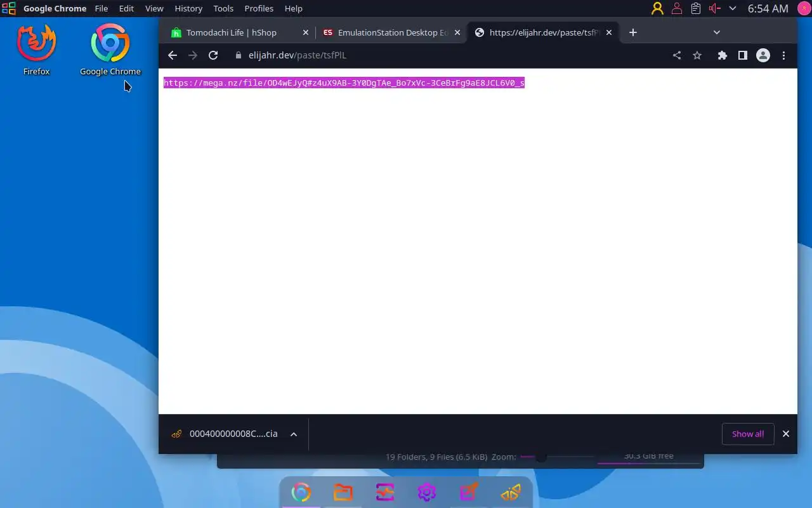Click the Google Chrome application menu title
The width and height of the screenshot is (812, 508).
[55, 8]
